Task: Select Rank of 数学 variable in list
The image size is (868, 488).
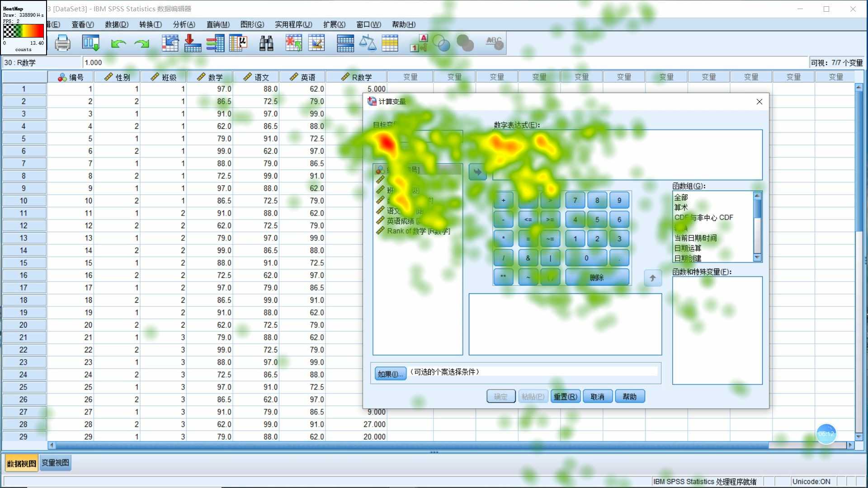Action: point(418,231)
